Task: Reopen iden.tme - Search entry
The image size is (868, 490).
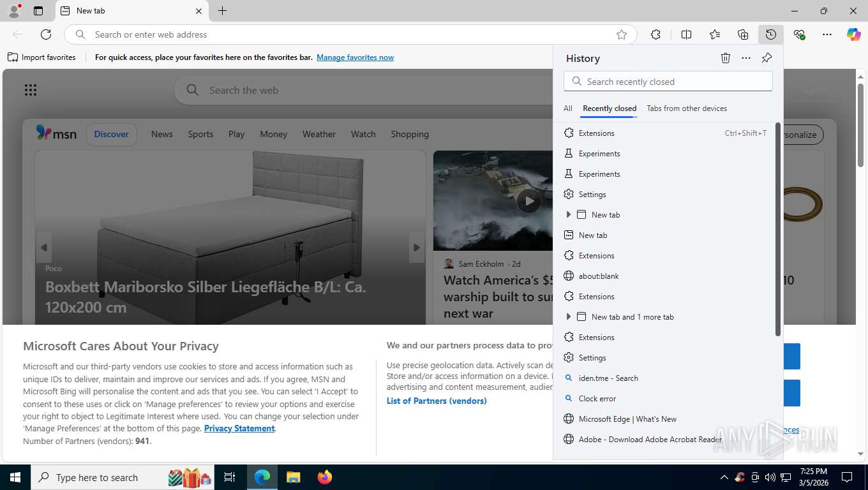Action: (665, 378)
